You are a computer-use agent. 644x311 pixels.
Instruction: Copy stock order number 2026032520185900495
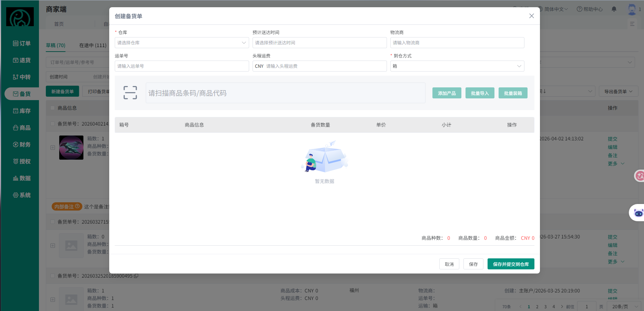point(136,276)
